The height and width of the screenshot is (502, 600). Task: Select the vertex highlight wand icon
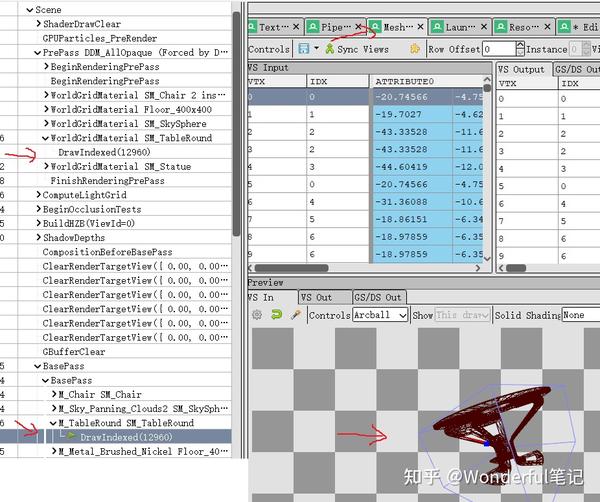(x=295, y=315)
